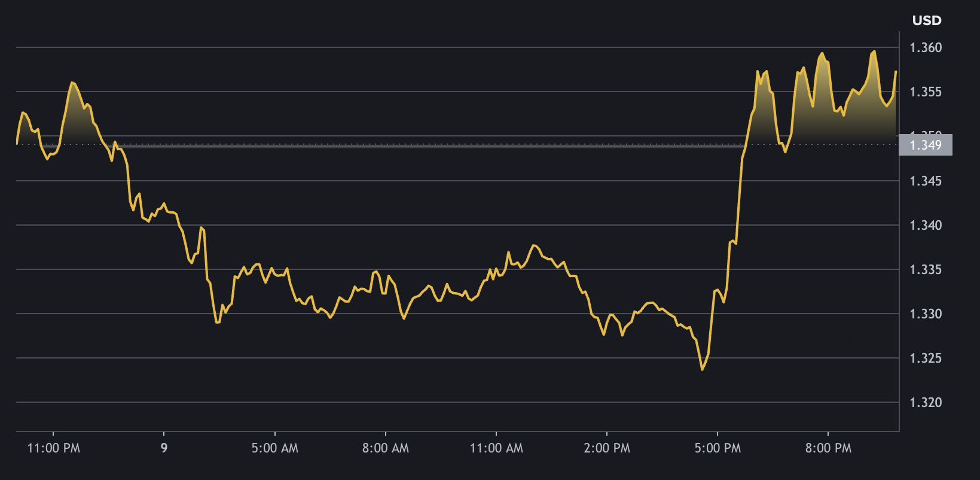Click the 1.340 price axis label

pos(925,225)
